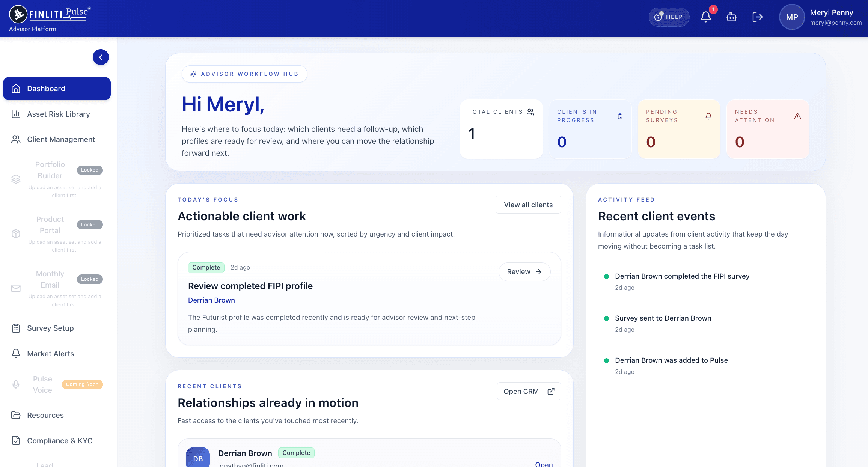Open the Market Alerts bell icon
868x467 pixels.
16,353
